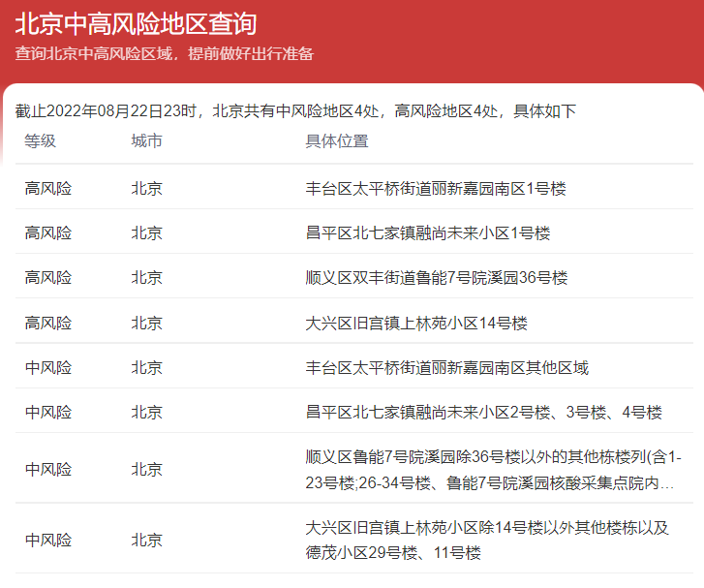This screenshot has width=704, height=588.
Task: Click 北京 city cell in 顺义区 36号楼 row
Action: [x=147, y=277]
